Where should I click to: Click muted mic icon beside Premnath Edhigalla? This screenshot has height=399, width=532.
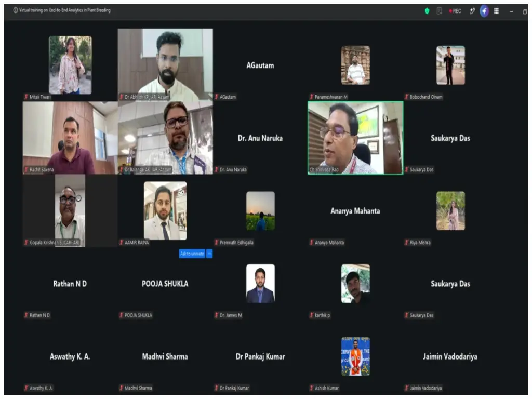(x=217, y=242)
